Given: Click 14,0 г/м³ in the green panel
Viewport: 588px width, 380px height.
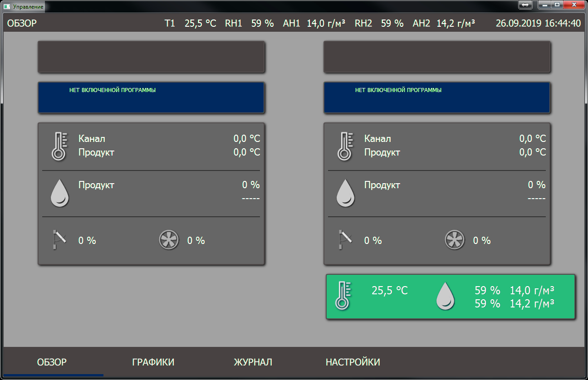Looking at the screenshot, I should (x=532, y=291).
